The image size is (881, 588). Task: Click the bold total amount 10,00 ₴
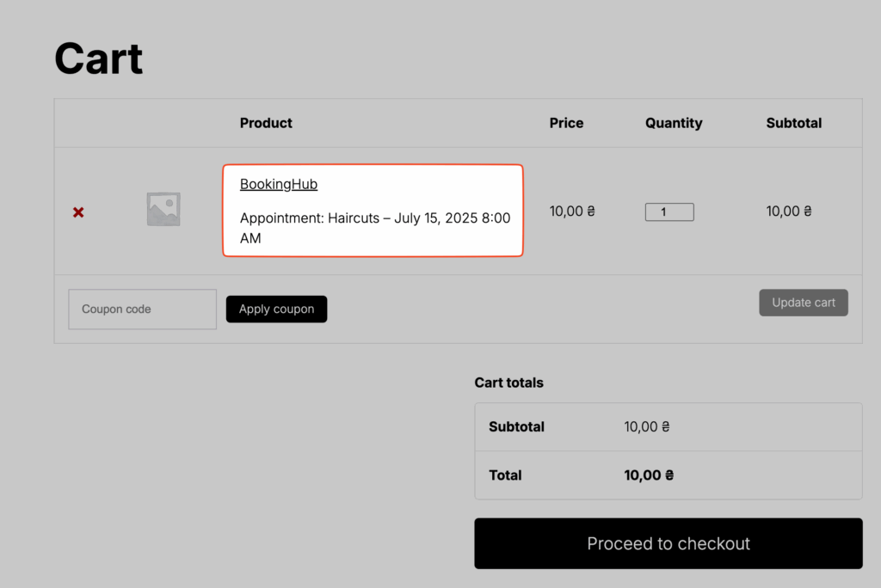point(649,475)
